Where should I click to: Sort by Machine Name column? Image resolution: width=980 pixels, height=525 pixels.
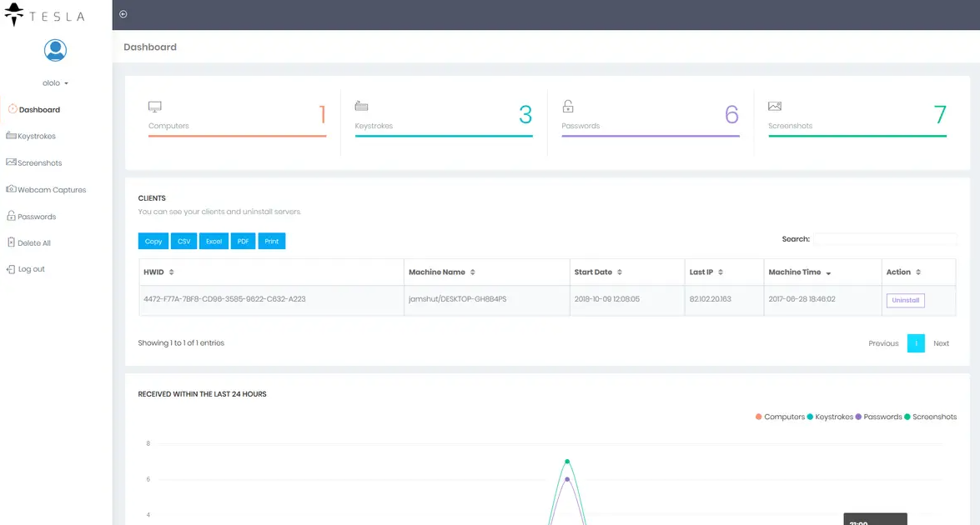pyautogui.click(x=486, y=272)
